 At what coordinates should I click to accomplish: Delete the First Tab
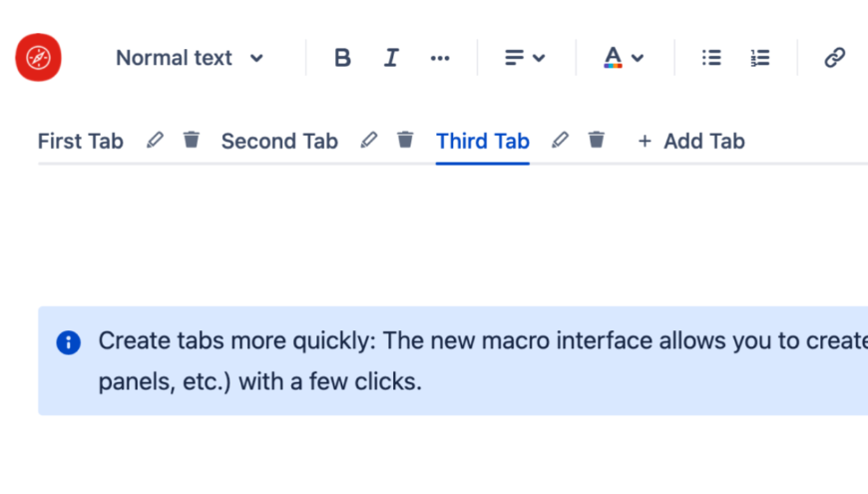coord(191,140)
